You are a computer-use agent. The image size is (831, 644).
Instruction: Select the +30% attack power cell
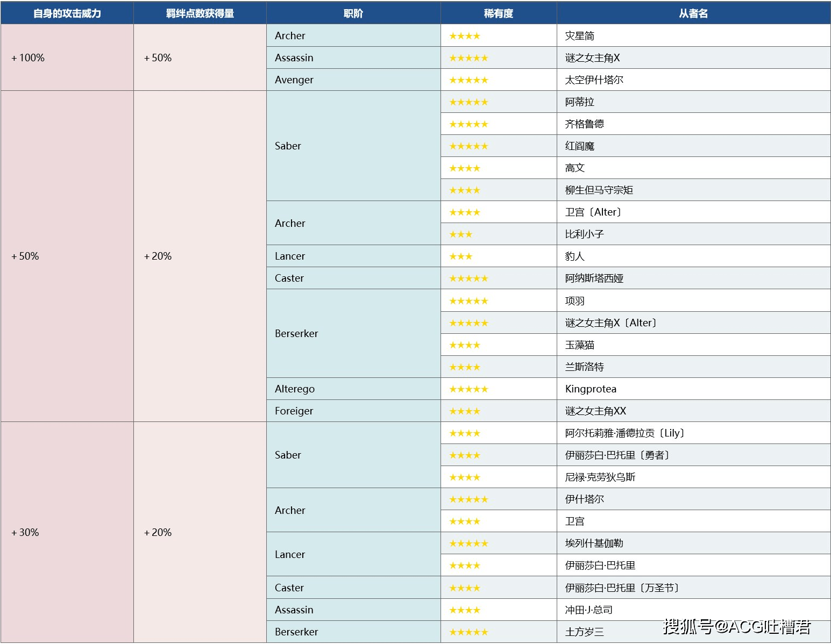pyautogui.click(x=25, y=532)
